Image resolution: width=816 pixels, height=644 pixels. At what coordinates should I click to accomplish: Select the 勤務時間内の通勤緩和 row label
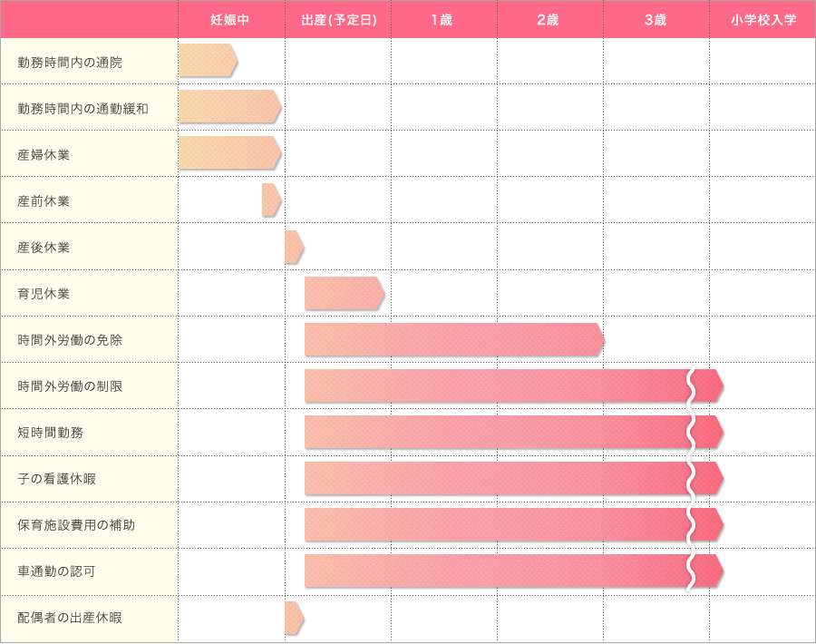tap(83, 109)
